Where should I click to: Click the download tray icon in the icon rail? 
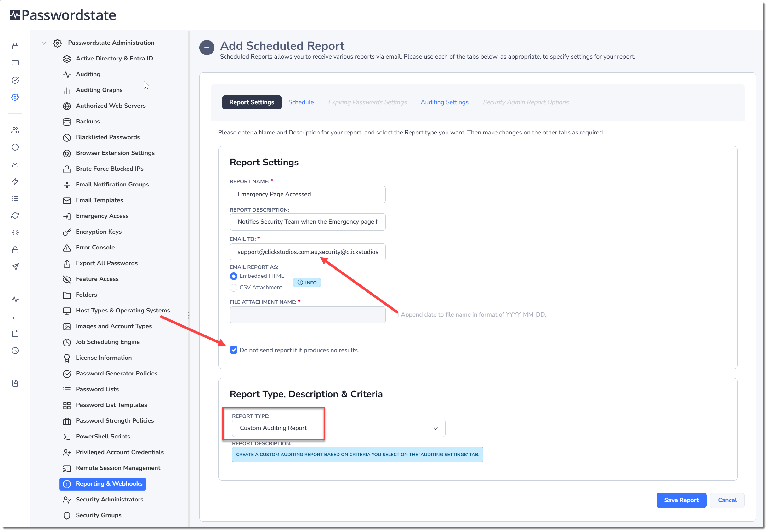click(15, 164)
